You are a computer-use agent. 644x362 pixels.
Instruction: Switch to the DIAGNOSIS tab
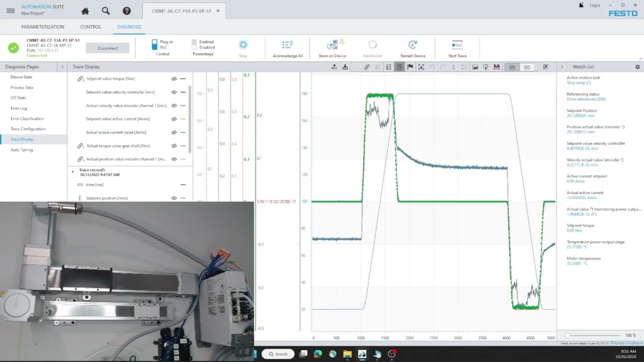pyautogui.click(x=129, y=27)
